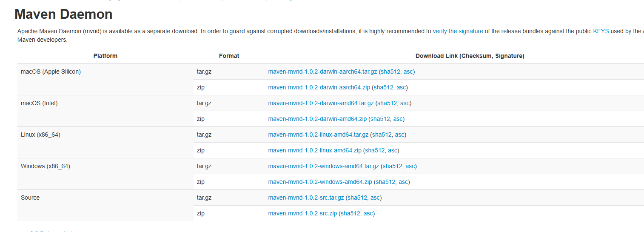Screen dimensions: 644x232
Task: Download maven-mvnd-1.0.2-darwin-amd64.zip
Action: pyautogui.click(x=317, y=119)
